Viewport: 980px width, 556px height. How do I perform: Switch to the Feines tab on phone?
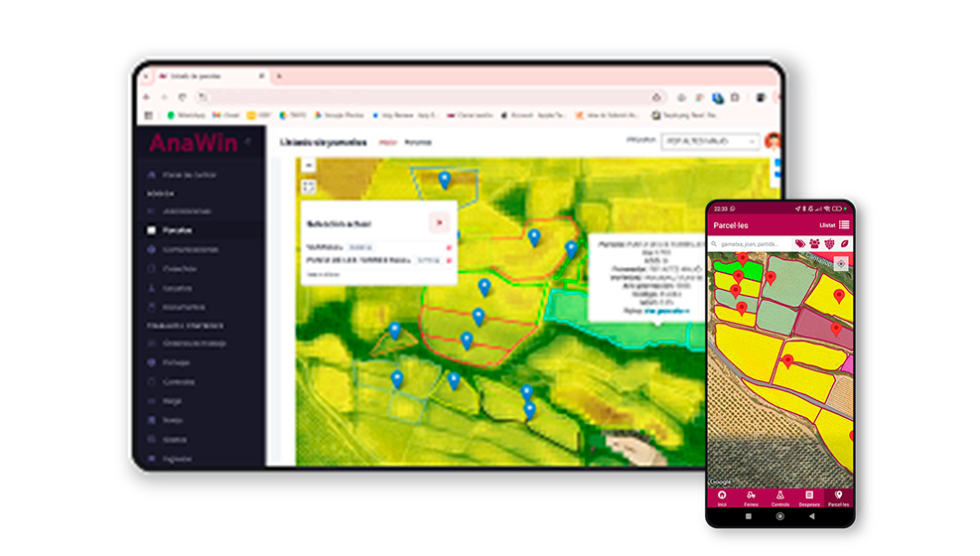click(x=751, y=497)
